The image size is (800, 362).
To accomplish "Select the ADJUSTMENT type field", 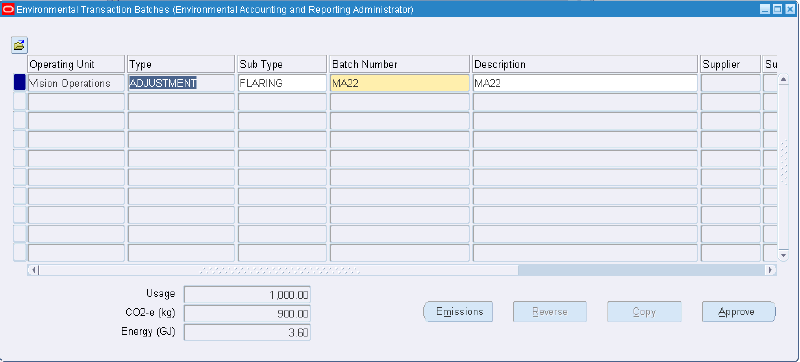I will (181, 83).
